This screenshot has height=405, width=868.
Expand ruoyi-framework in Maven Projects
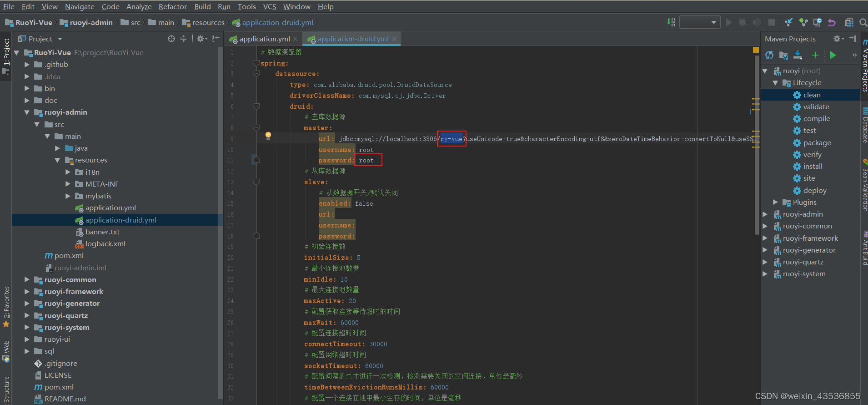coord(765,238)
